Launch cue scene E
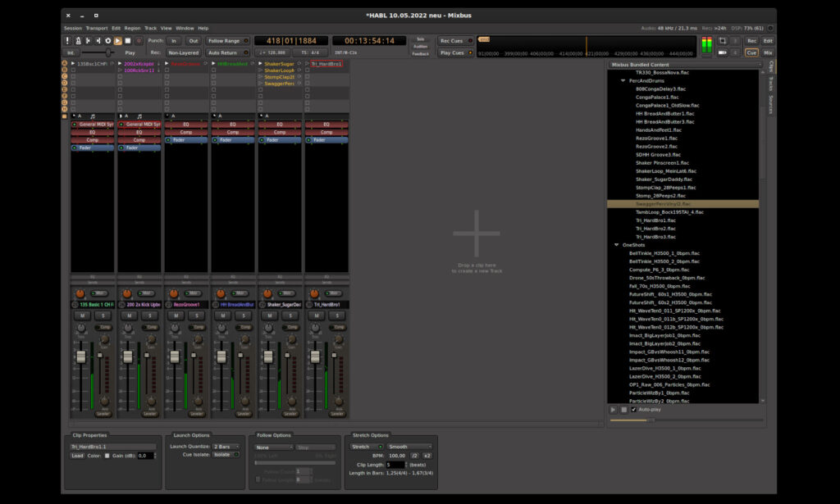This screenshot has height=504, width=840. (x=65, y=89)
